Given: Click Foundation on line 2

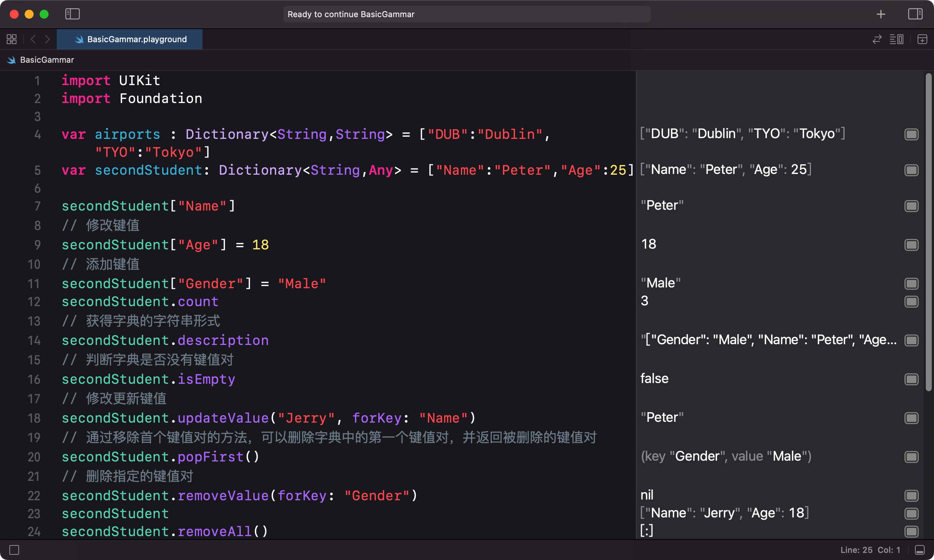Looking at the screenshot, I should coord(161,99).
